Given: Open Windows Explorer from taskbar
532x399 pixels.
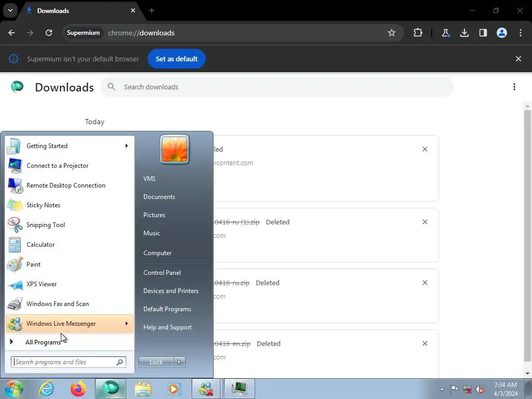Looking at the screenshot, I should [x=143, y=389].
